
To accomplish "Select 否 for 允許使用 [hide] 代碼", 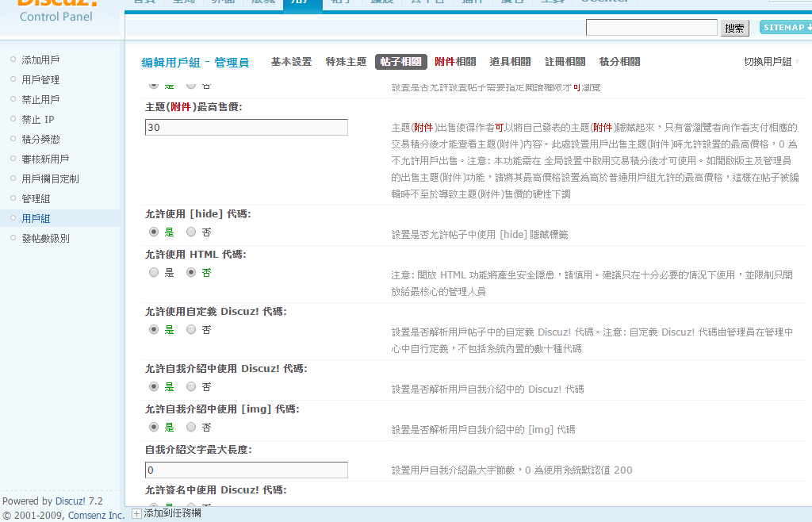I will (191, 232).
